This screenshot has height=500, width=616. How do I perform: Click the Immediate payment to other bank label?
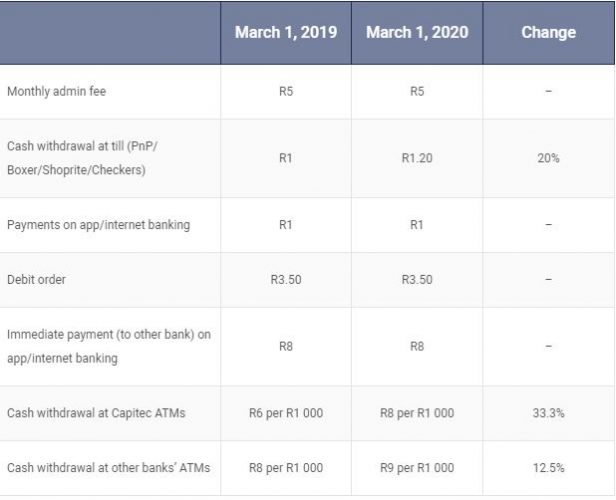[109, 346]
